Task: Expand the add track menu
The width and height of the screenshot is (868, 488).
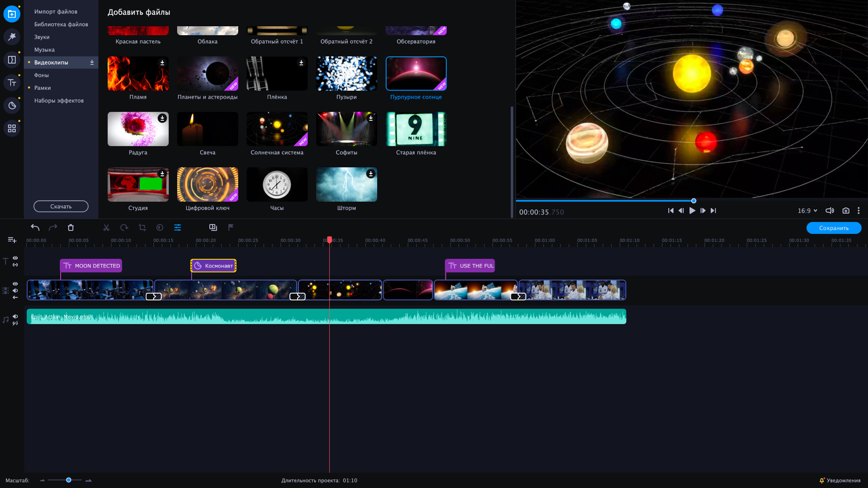Action: coord(12,240)
